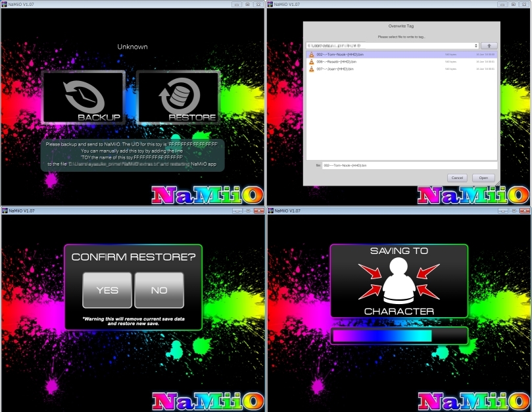Click the Overwrite Tag dialog title
Viewport: 532px width, 412px height.
click(x=401, y=26)
